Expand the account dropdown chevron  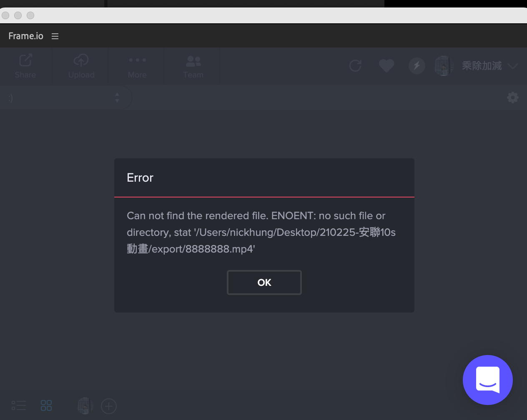pyautogui.click(x=513, y=66)
